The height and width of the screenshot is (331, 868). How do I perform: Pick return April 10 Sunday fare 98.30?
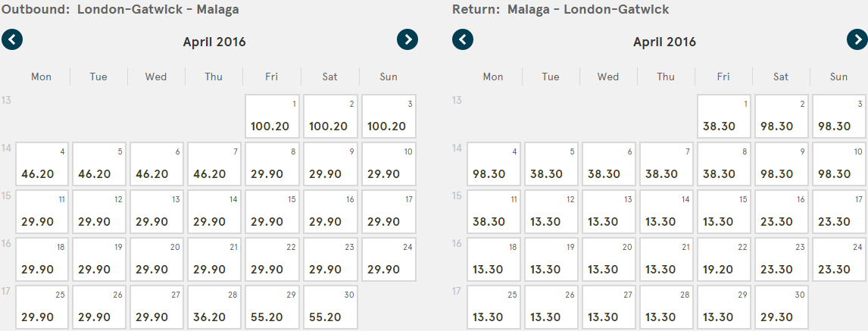[x=839, y=164]
